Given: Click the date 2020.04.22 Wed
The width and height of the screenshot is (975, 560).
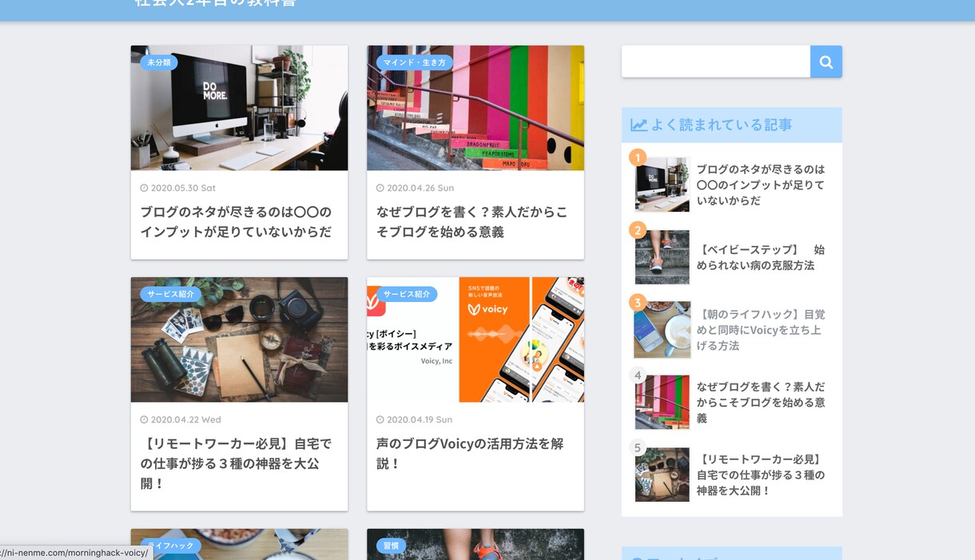Looking at the screenshot, I should [181, 419].
